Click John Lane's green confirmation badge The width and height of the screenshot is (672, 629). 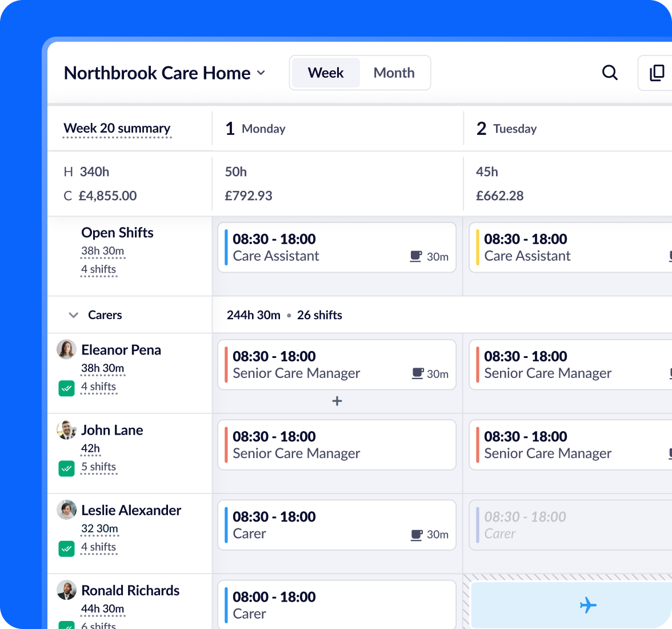click(x=66, y=468)
